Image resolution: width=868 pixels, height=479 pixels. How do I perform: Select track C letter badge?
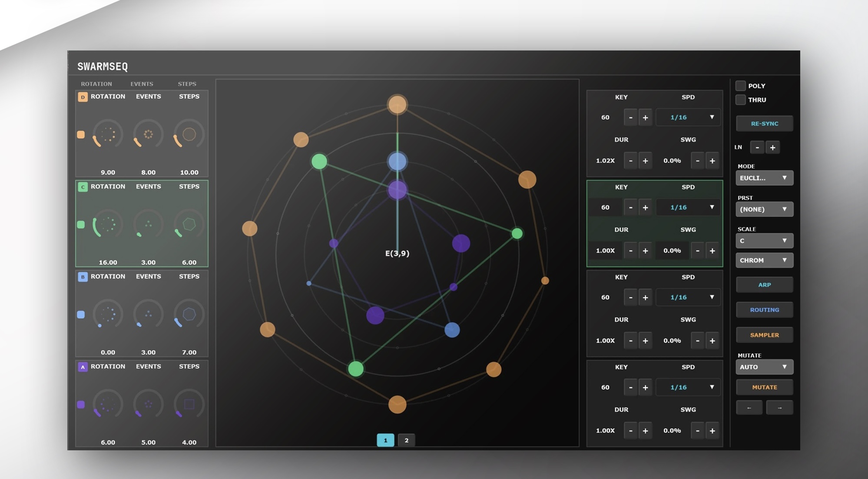click(83, 187)
